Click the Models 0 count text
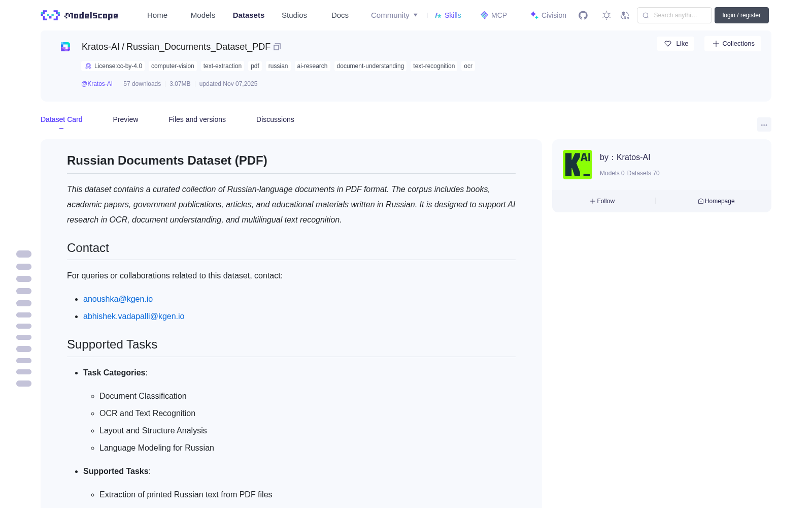This screenshot has height=508, width=812. [x=612, y=173]
